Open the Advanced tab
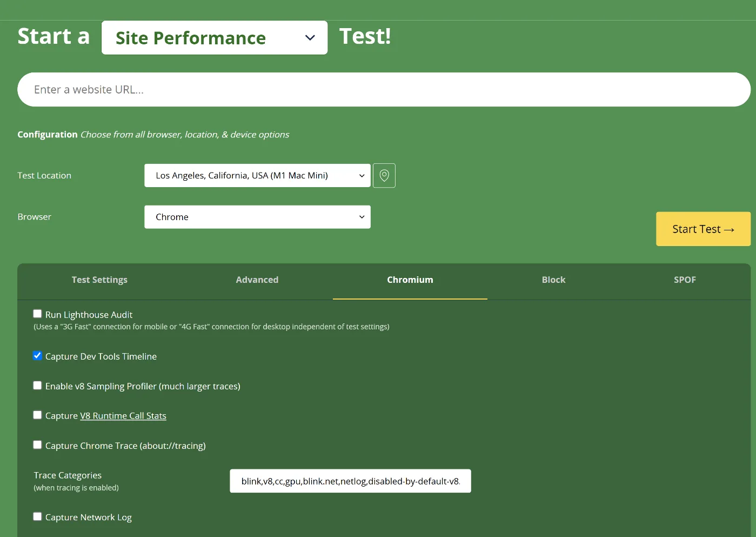This screenshot has height=537, width=756. point(257,280)
